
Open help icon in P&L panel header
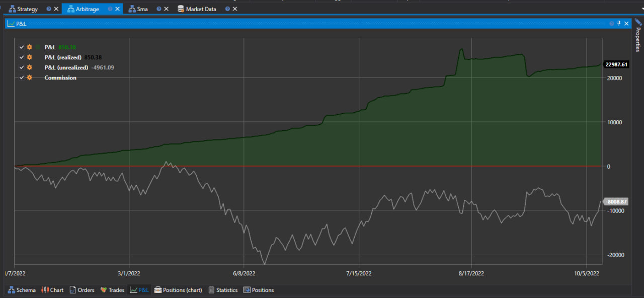(611, 23)
